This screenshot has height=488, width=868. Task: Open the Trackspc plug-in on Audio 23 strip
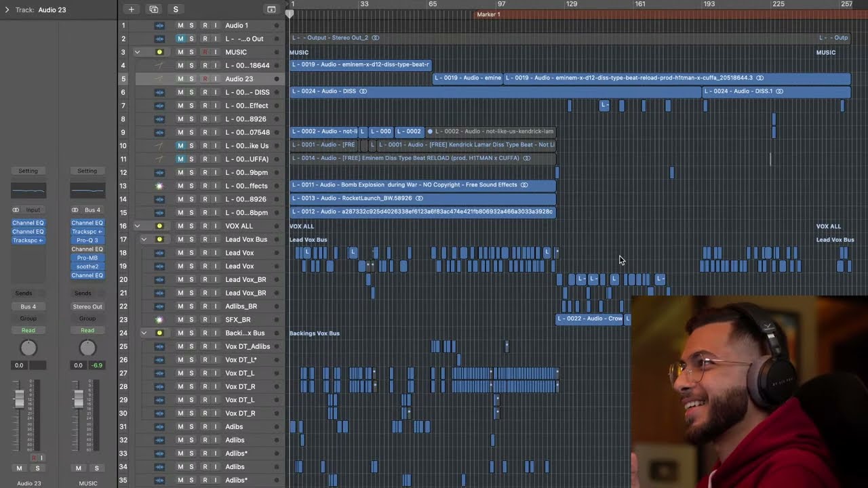point(28,240)
